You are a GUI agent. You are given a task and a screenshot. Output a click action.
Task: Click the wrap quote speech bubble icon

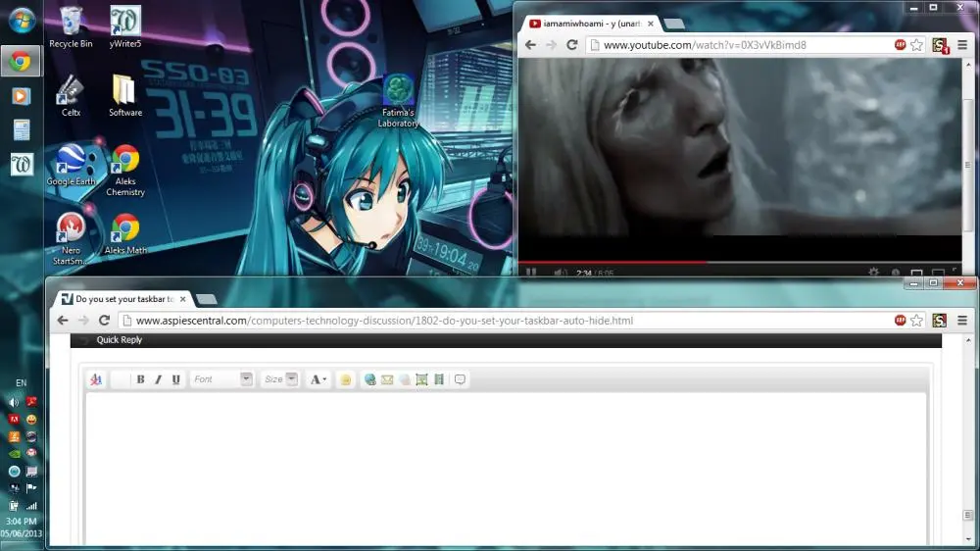pos(460,379)
